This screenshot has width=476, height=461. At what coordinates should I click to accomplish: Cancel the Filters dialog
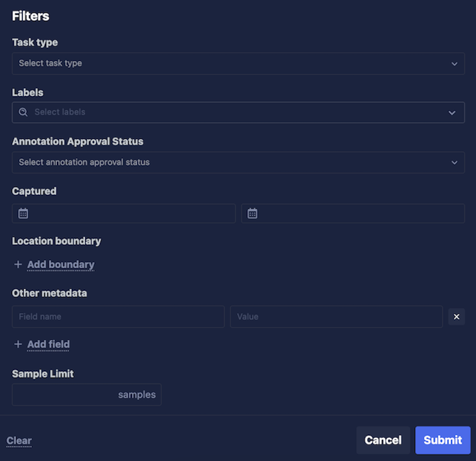383,440
